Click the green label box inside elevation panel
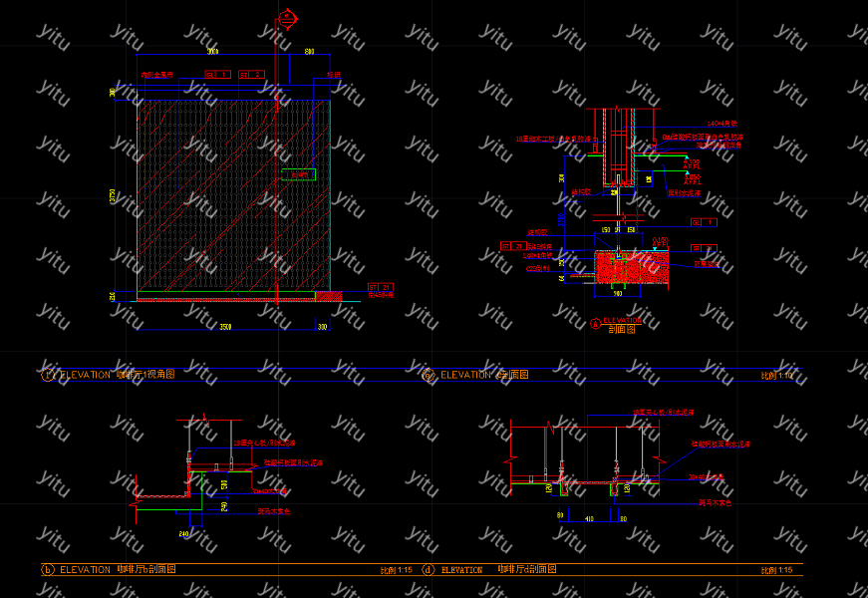Image resolution: width=868 pixels, height=598 pixels. pos(297,174)
